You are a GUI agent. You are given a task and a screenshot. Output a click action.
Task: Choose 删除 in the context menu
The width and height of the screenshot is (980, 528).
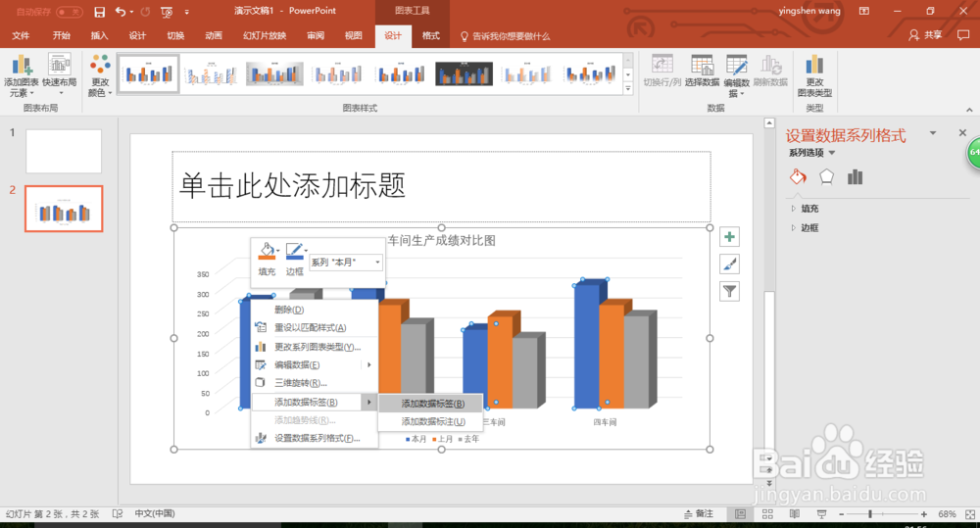point(289,310)
